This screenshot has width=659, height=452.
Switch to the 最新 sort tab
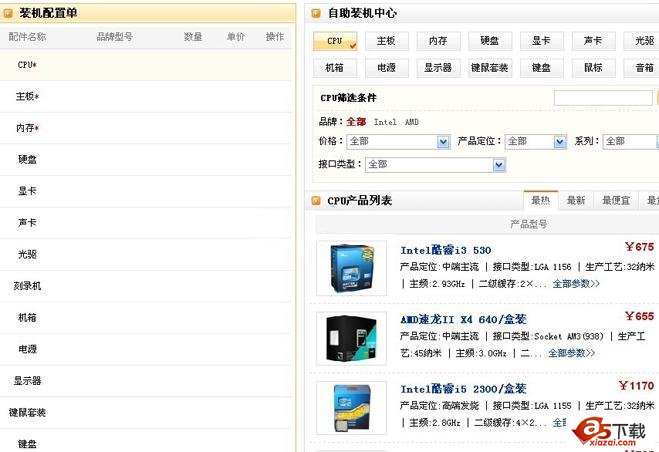click(x=576, y=201)
